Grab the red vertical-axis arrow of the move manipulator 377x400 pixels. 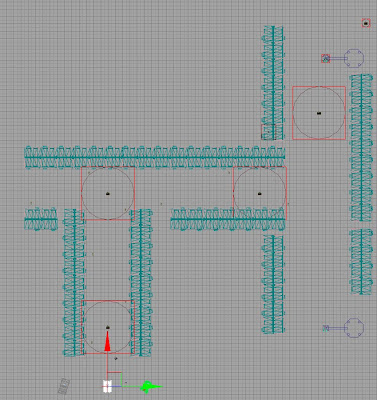[107, 341]
